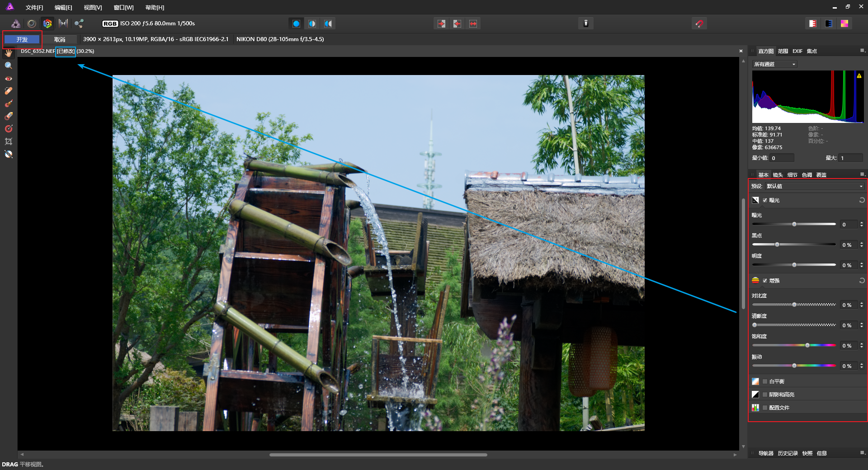Select the Red Eye Removal tool
Viewport: 868px width, 470px height.
[8, 78]
